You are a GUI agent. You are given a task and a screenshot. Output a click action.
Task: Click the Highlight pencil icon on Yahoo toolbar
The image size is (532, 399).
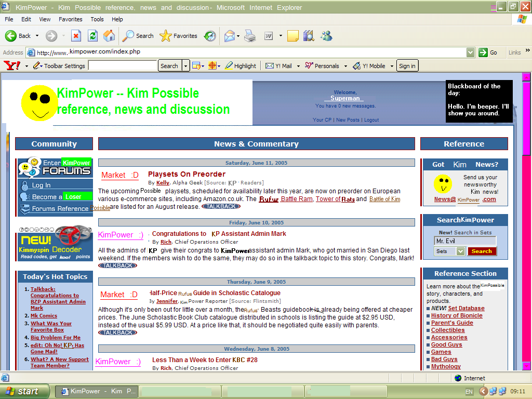[x=229, y=65]
